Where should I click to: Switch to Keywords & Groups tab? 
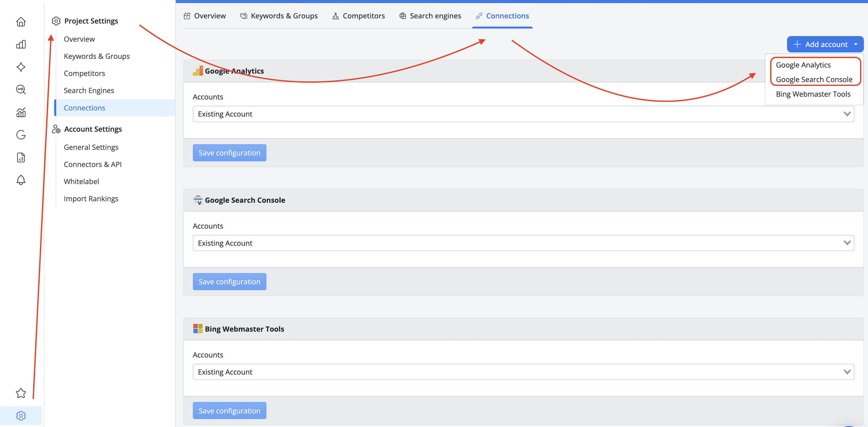[x=279, y=16]
